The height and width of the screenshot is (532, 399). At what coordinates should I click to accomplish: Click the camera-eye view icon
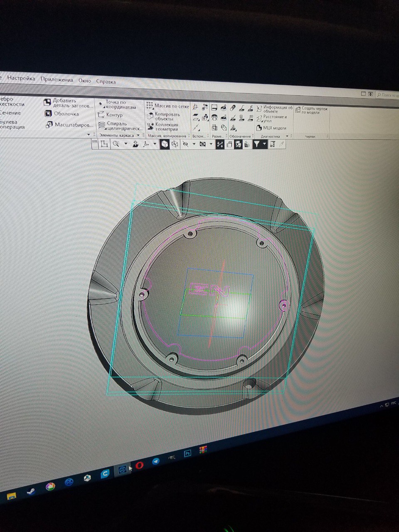203,144
